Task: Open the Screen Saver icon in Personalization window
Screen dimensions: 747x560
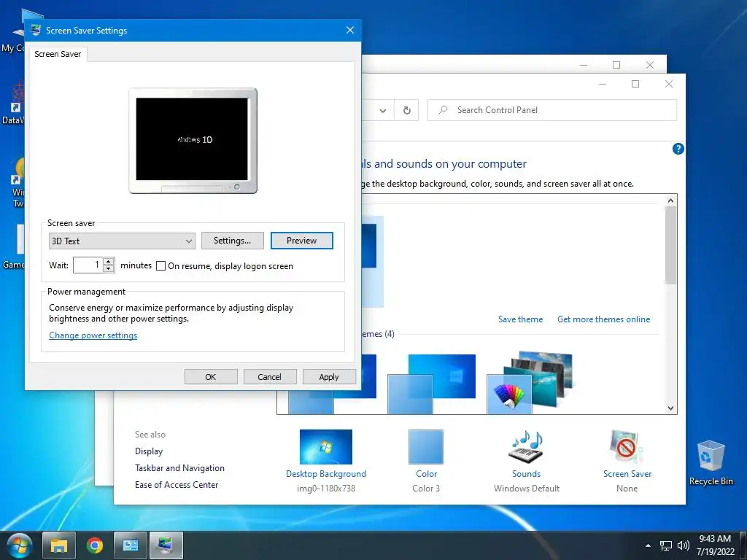Action: click(x=626, y=447)
